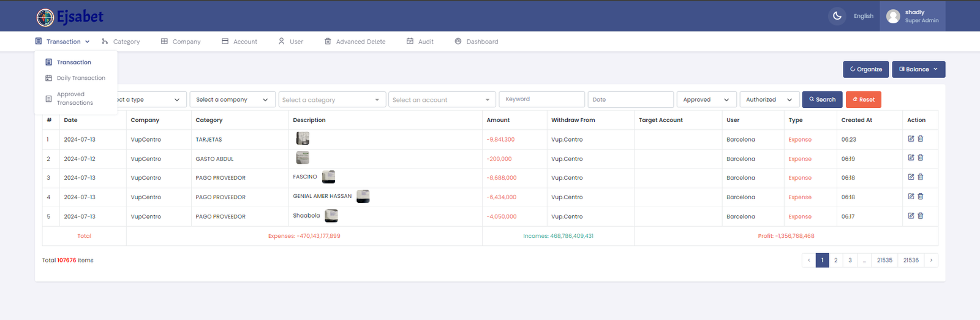Click trash icon for row 5
Image resolution: width=980 pixels, height=320 pixels.
[x=920, y=216]
